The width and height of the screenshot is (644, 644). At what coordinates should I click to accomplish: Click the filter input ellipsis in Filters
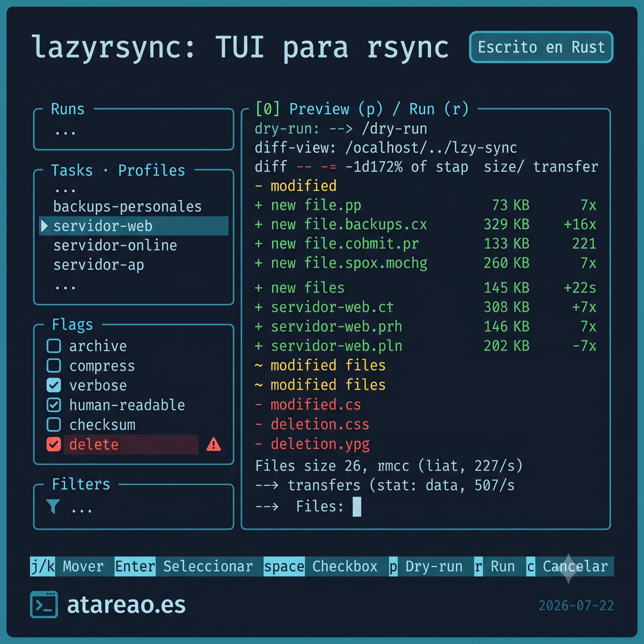pyautogui.click(x=82, y=510)
